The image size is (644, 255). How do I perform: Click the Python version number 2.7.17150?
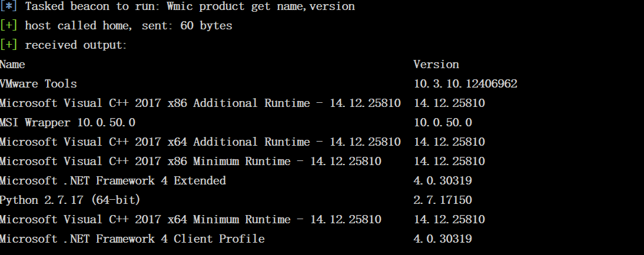443,200
